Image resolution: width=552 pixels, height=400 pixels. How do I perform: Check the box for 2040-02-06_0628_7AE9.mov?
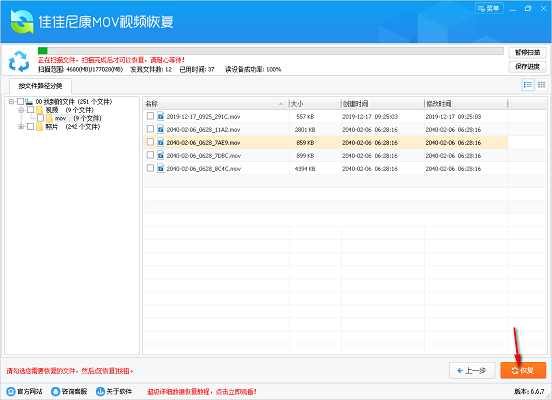(x=150, y=142)
